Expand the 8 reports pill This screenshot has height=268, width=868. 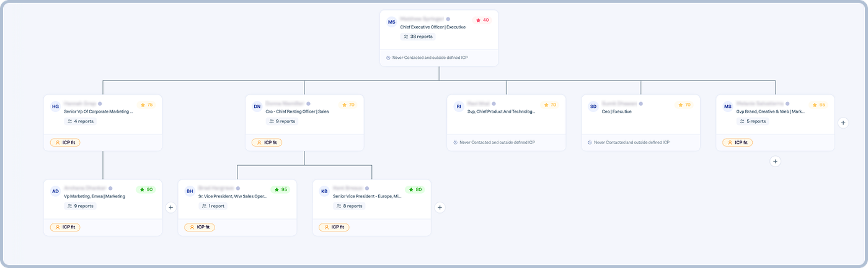(x=349, y=206)
